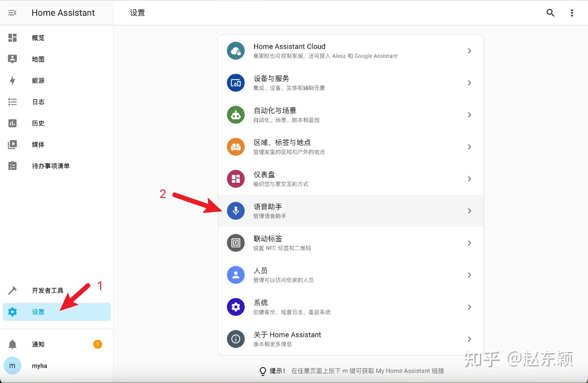Open 通知 in the sidebar

click(x=57, y=344)
